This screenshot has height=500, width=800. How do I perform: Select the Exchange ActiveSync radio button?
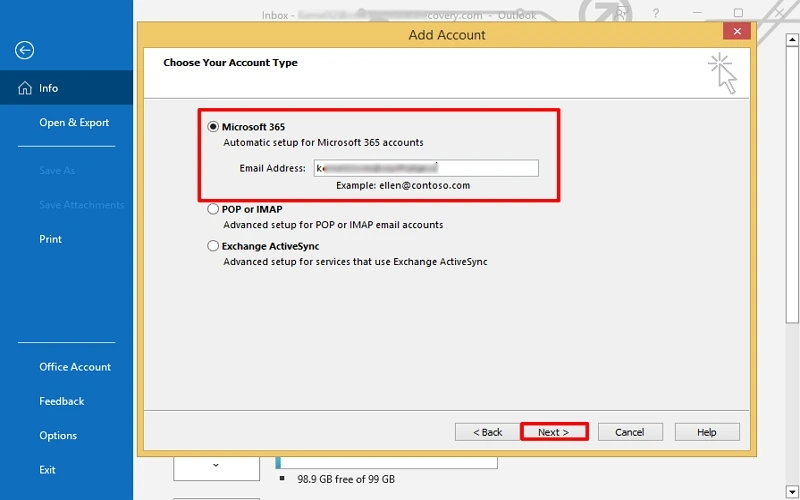coord(213,246)
